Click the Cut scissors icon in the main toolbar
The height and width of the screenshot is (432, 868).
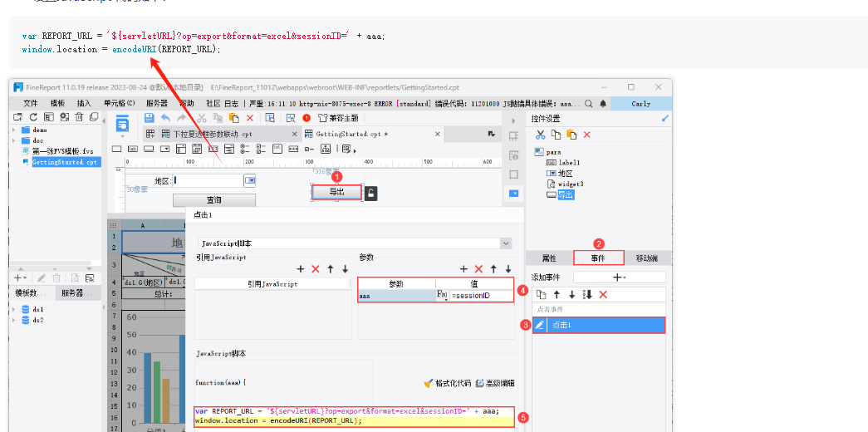point(202,118)
